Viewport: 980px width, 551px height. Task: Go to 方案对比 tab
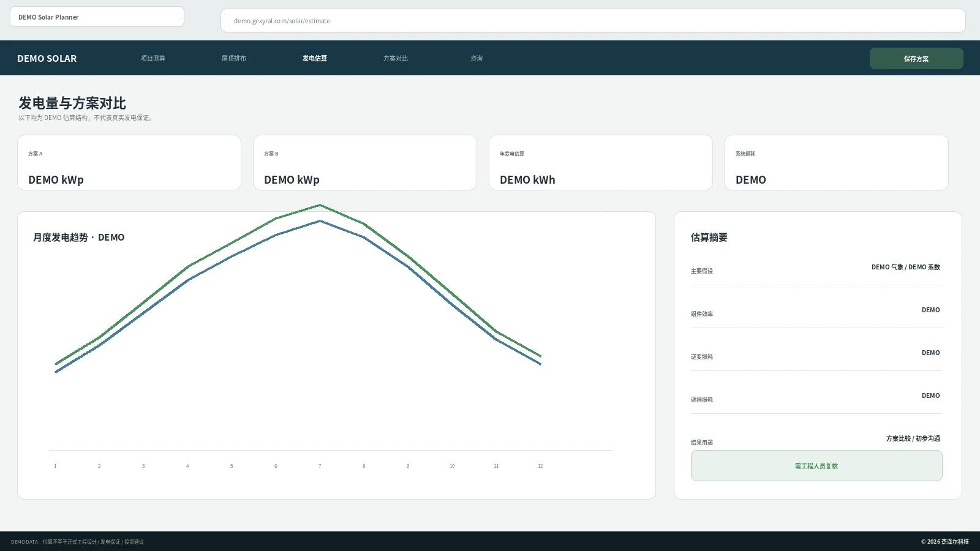pos(396,58)
